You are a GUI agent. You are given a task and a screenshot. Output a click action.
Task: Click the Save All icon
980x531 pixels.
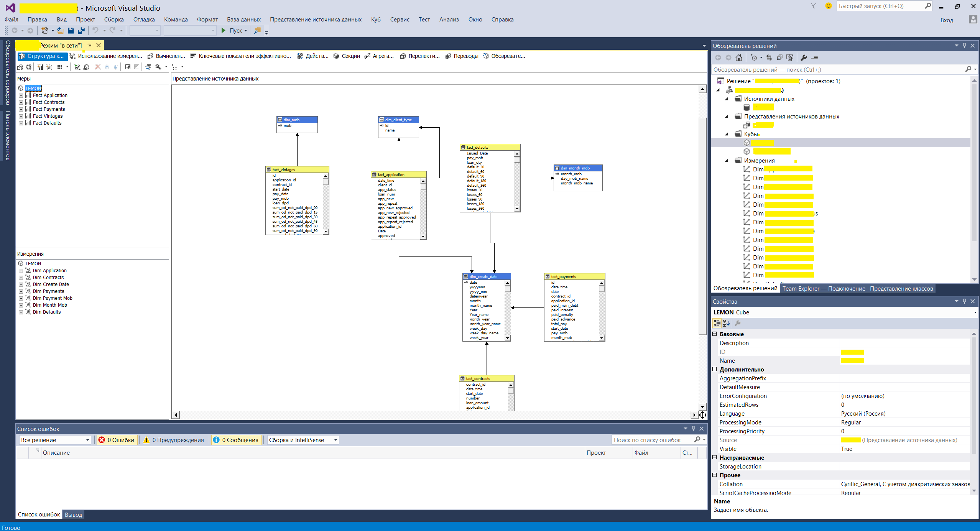coord(81,31)
